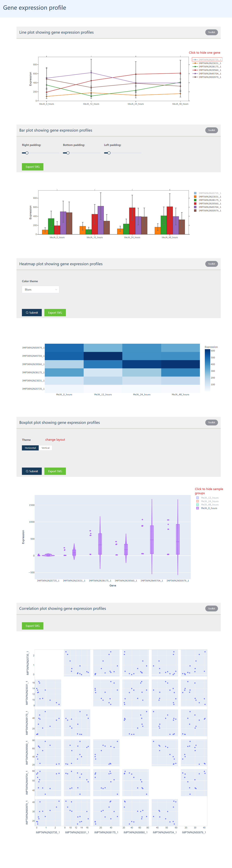
Task: Submit the boxplot theme settings
Action: (x=32, y=471)
